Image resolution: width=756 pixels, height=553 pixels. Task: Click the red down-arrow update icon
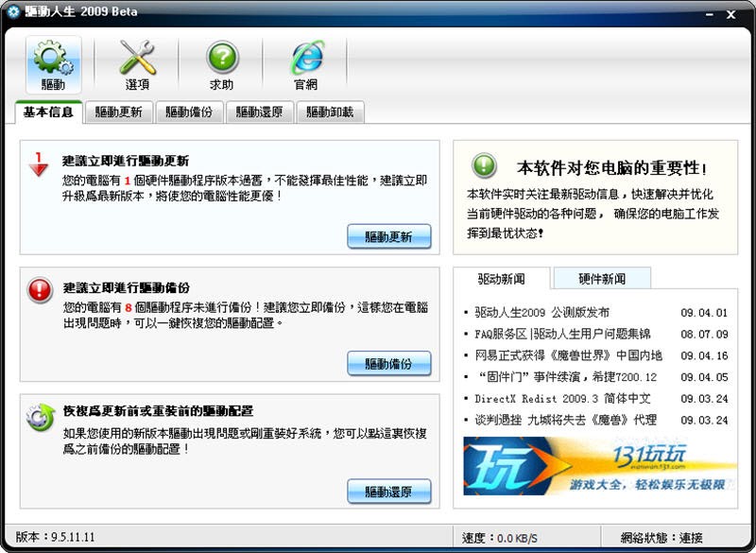coord(39,164)
